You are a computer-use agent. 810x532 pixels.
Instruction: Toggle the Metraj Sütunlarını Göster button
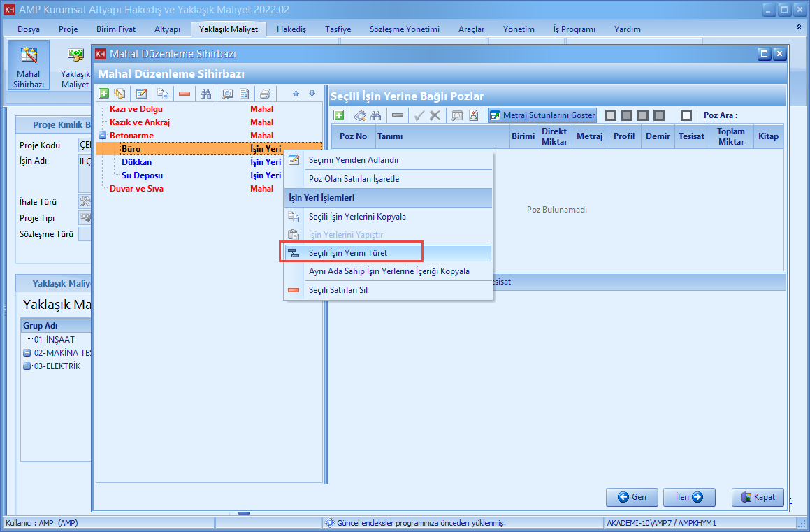[542, 115]
